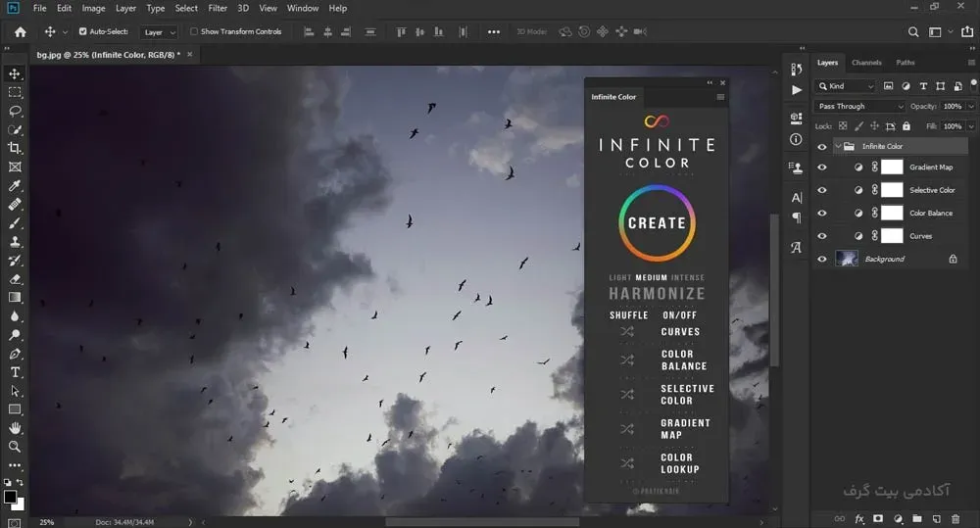Choose the LIGHT intensity option
980x528 pixels.
point(620,277)
